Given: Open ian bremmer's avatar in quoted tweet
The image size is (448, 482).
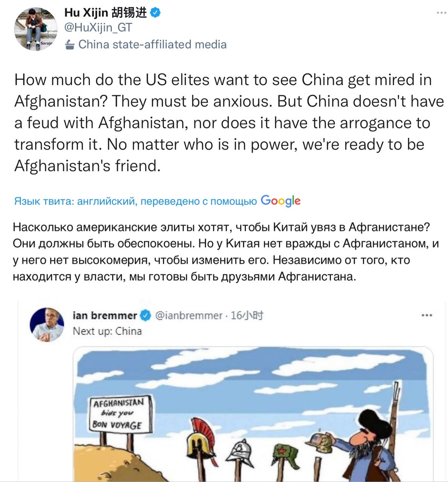Looking at the screenshot, I should pyautogui.click(x=47, y=325).
